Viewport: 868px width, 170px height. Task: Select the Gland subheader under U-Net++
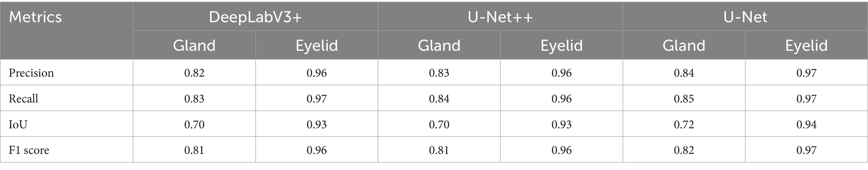pos(439,45)
